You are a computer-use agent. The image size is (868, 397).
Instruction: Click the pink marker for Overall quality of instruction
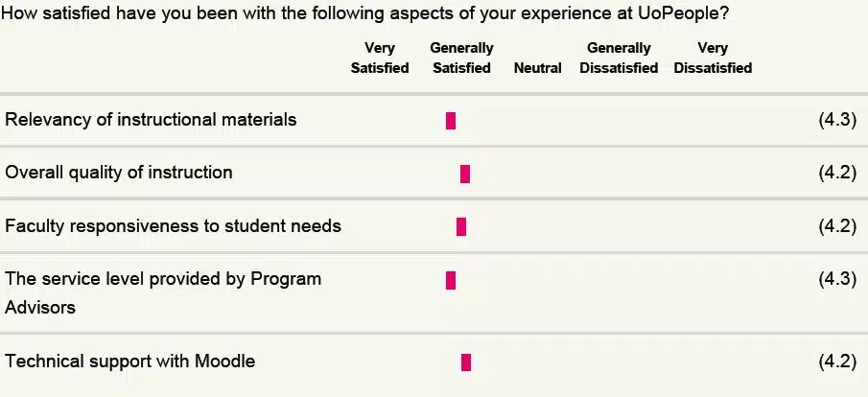click(x=465, y=174)
